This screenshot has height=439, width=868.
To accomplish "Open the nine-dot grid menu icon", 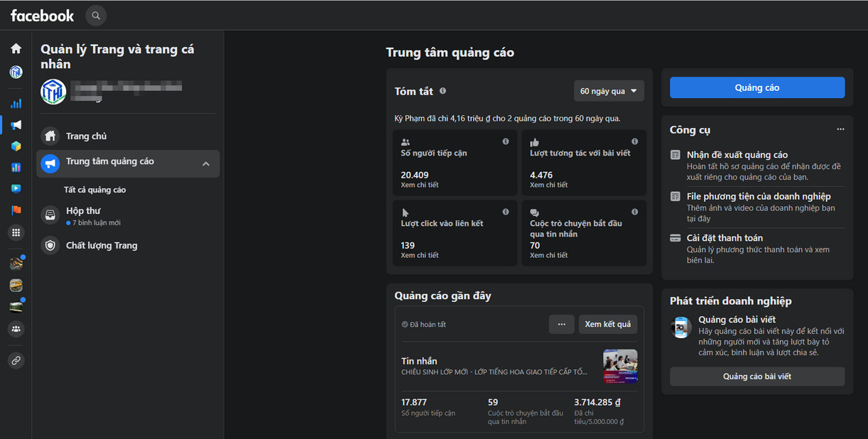I will (x=16, y=232).
